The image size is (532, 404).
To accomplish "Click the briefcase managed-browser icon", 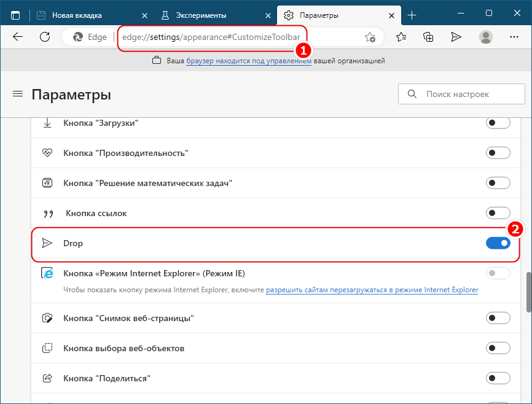I will click(157, 60).
